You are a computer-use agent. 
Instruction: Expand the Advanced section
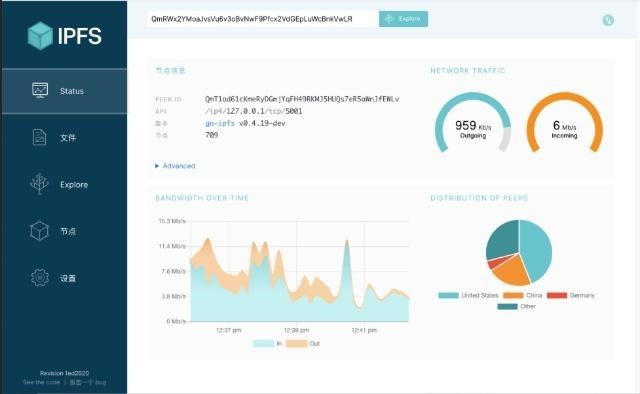coord(175,166)
